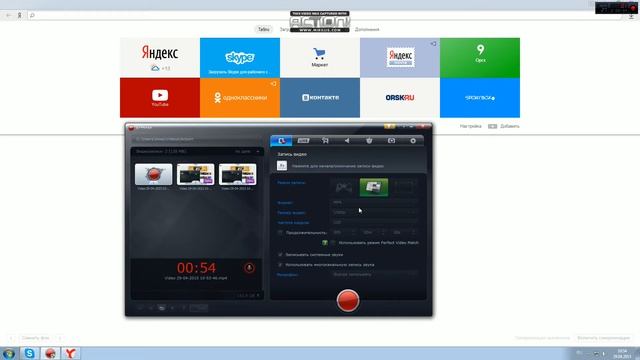Open the frame rate dropdown
This screenshot has width=640, height=360.
click(x=374, y=222)
